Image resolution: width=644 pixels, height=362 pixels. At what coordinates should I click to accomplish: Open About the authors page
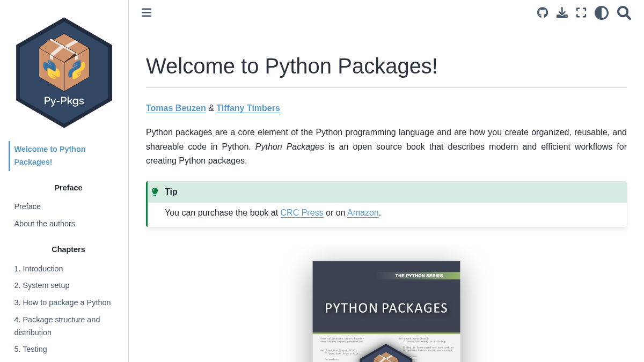pos(45,224)
